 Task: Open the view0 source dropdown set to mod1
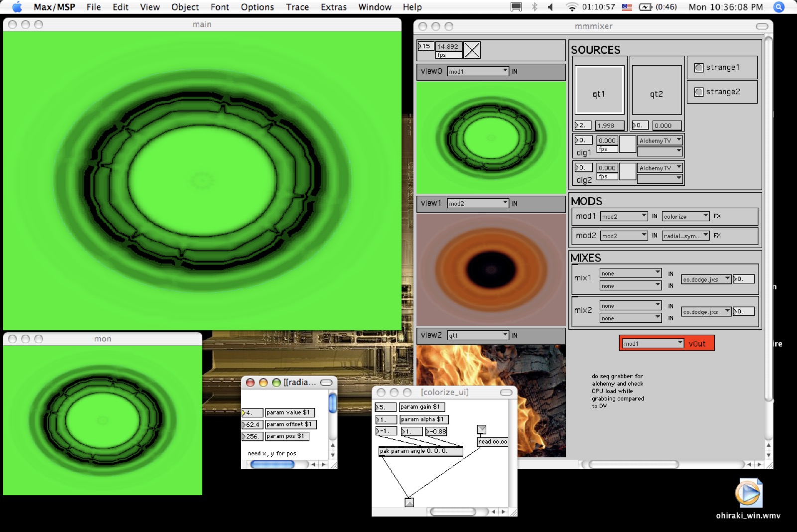[x=478, y=71]
